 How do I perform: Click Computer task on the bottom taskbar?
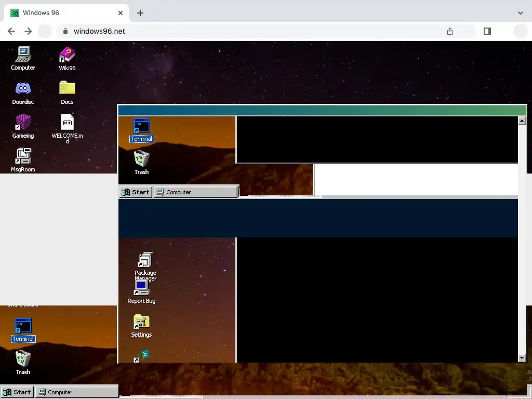pos(77,392)
